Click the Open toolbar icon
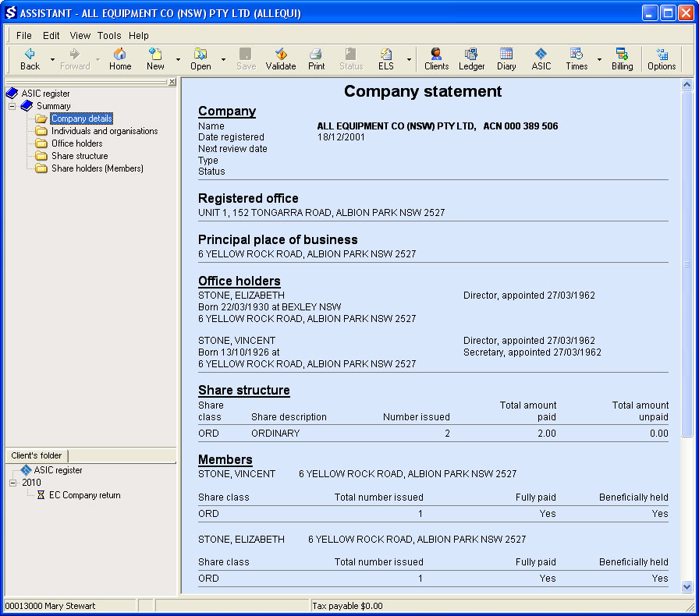Viewport: 699px width, 616px height. tap(200, 59)
